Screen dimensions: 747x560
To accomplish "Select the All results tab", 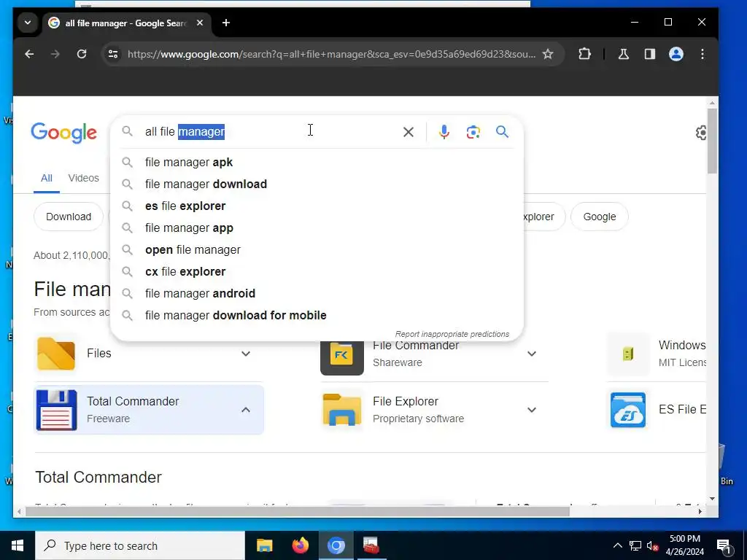I will (46, 178).
